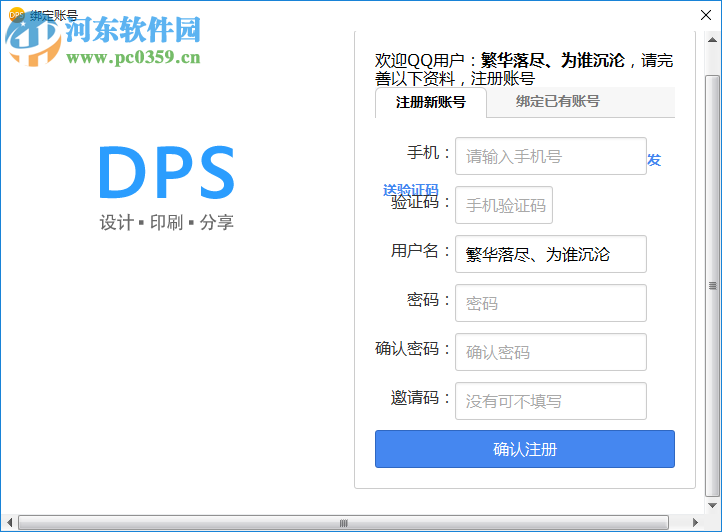Click the 手机 phone number input field
This screenshot has width=722, height=532.
pos(551,156)
